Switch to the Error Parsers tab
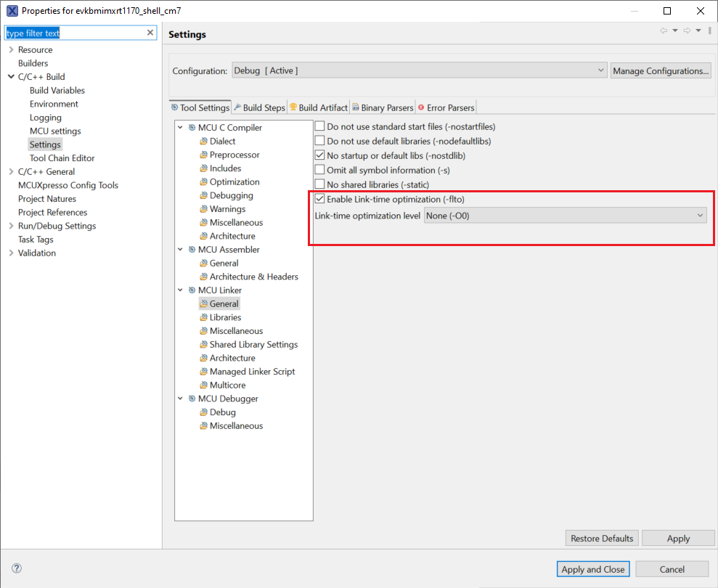Image resolution: width=718 pixels, height=588 pixels. tap(446, 107)
